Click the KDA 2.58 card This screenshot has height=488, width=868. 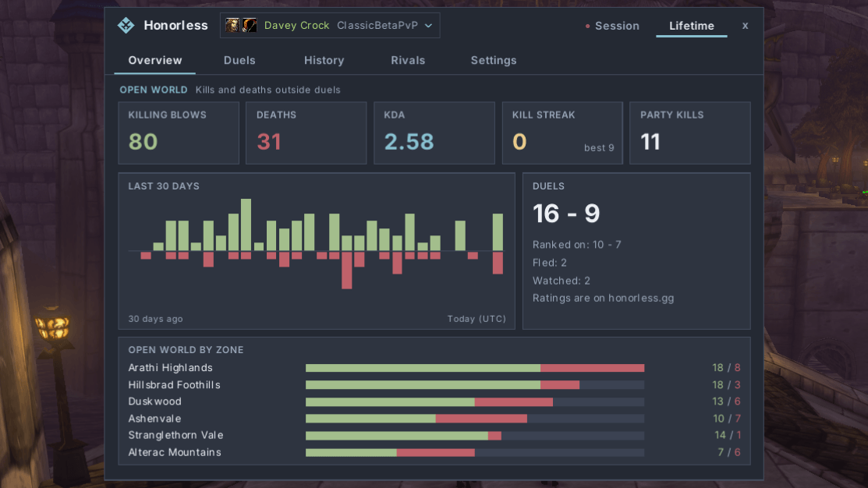434,133
